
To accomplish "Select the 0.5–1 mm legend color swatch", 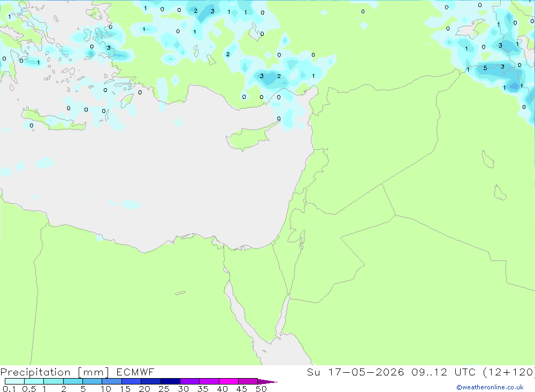I will tap(34, 381).
